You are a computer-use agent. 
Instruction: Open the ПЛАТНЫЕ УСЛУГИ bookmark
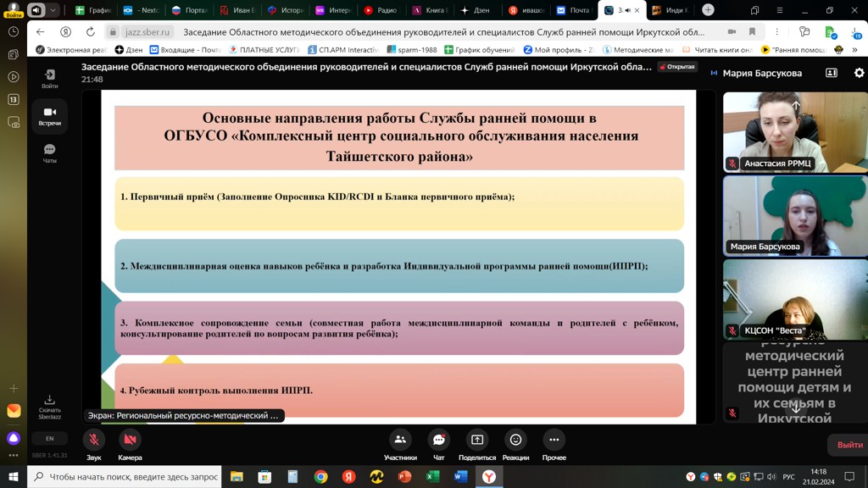pyautogui.click(x=264, y=50)
